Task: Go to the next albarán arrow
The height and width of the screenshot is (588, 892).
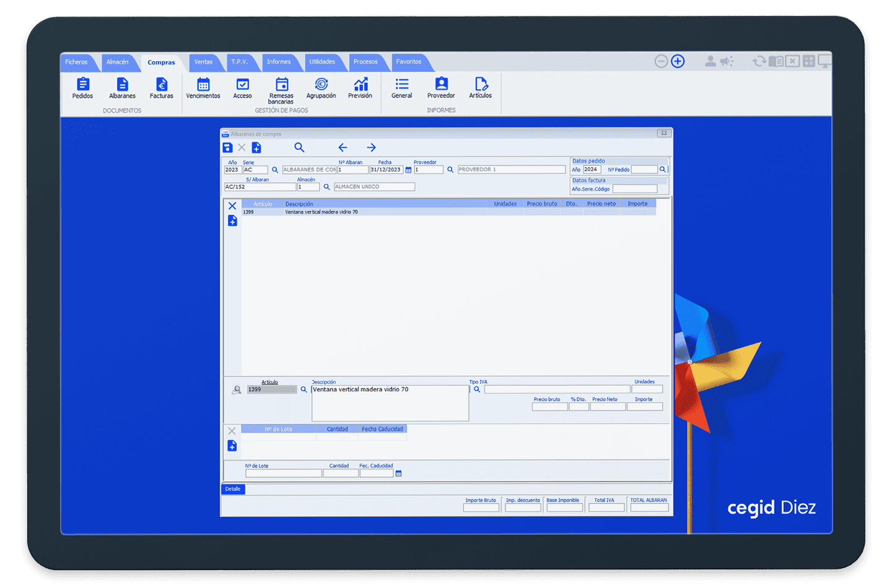Action: [371, 147]
